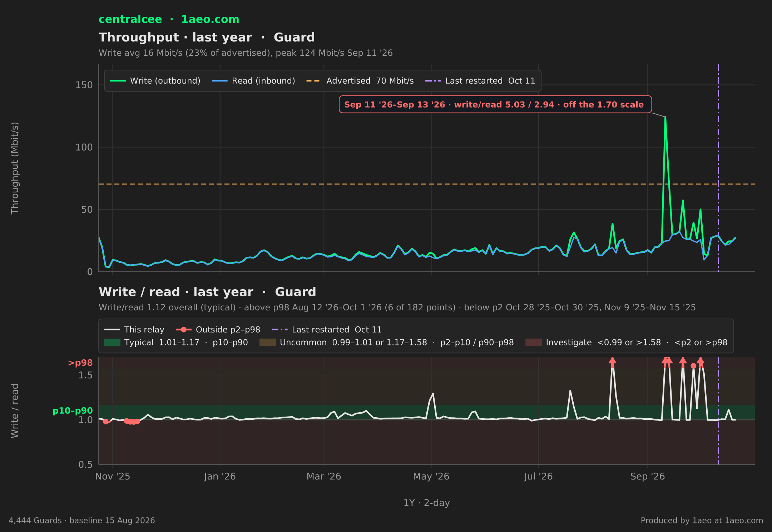772x532 pixels.
Task: Click the brown Uncommon legend swatch
Action: (268, 343)
